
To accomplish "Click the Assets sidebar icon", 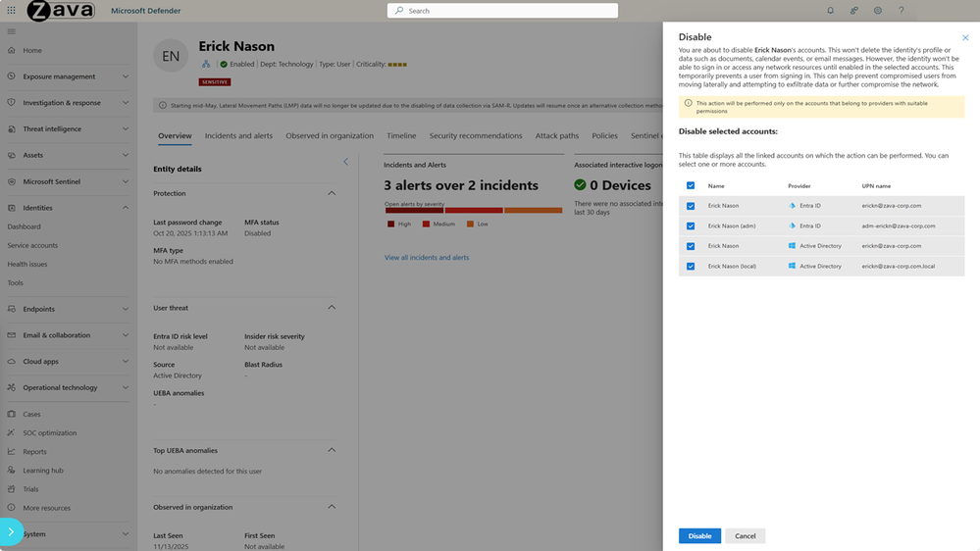I will click(x=11, y=155).
